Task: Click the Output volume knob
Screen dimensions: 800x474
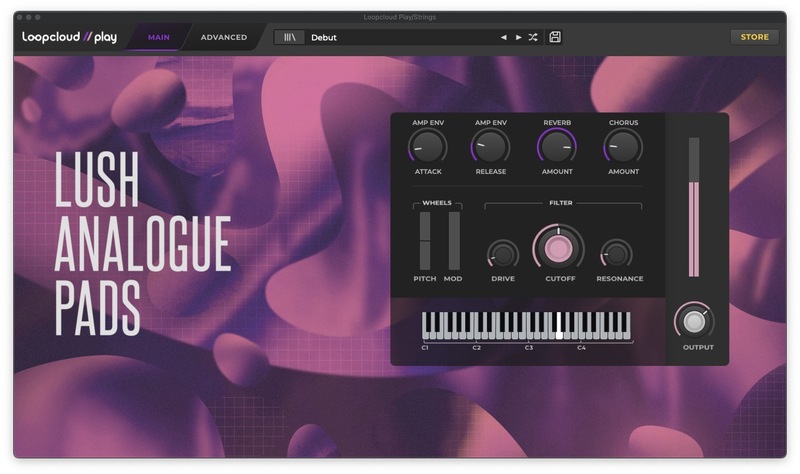Action: tap(694, 321)
